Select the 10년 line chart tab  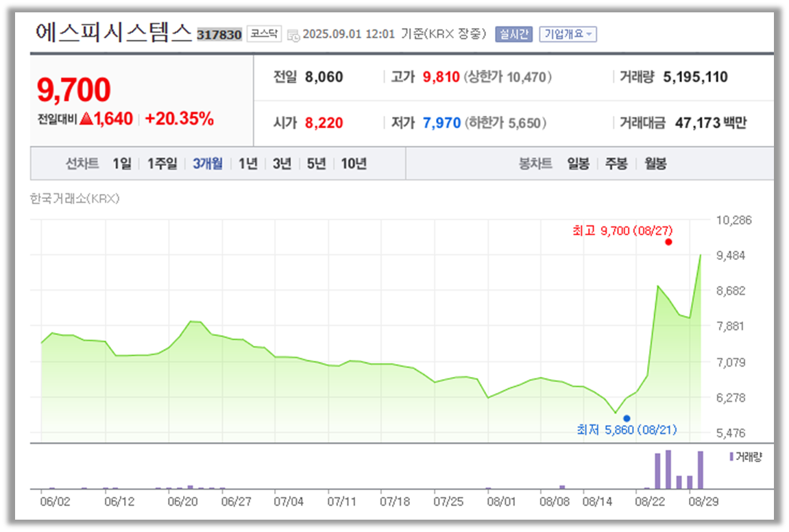point(353,164)
